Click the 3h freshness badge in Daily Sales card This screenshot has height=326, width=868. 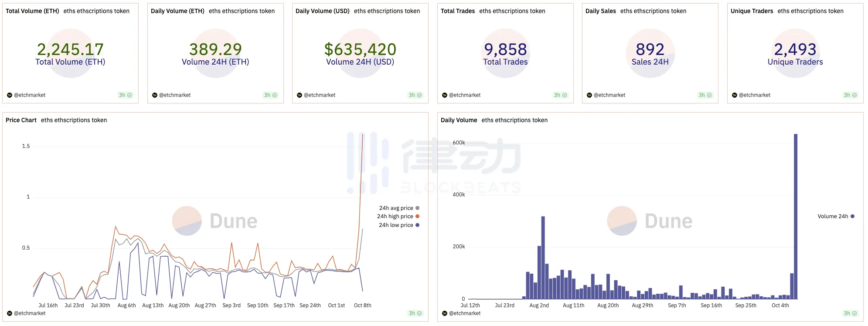click(x=705, y=95)
